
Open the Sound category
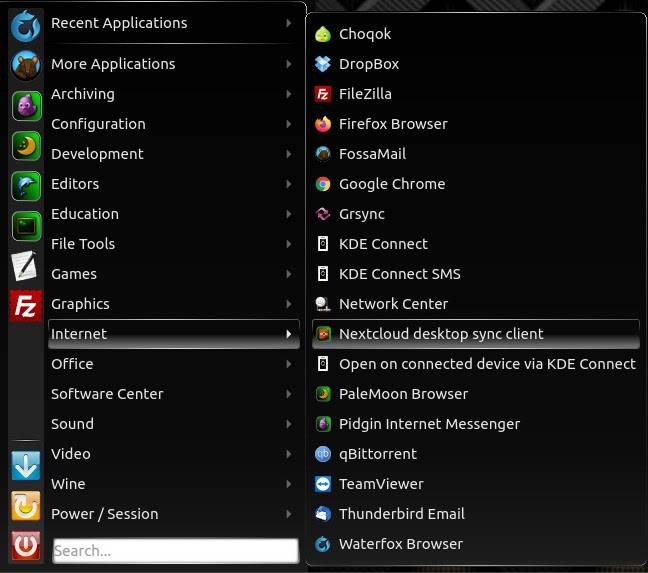(174, 424)
